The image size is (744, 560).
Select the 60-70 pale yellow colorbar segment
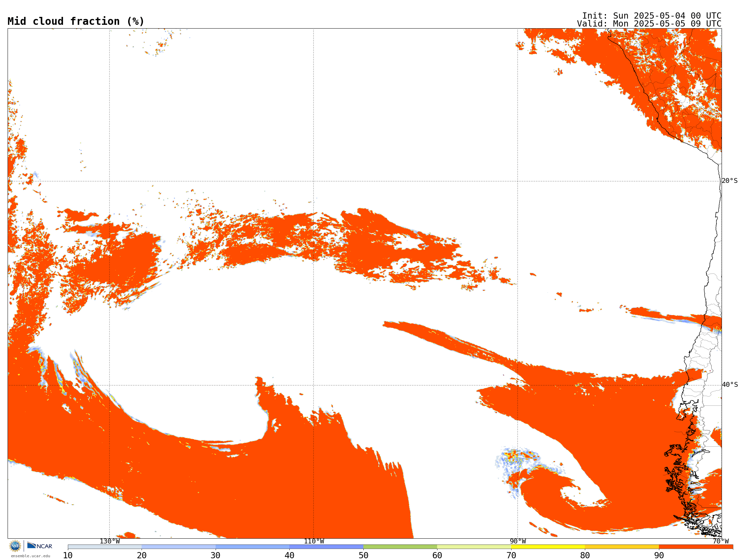pyautogui.click(x=474, y=547)
